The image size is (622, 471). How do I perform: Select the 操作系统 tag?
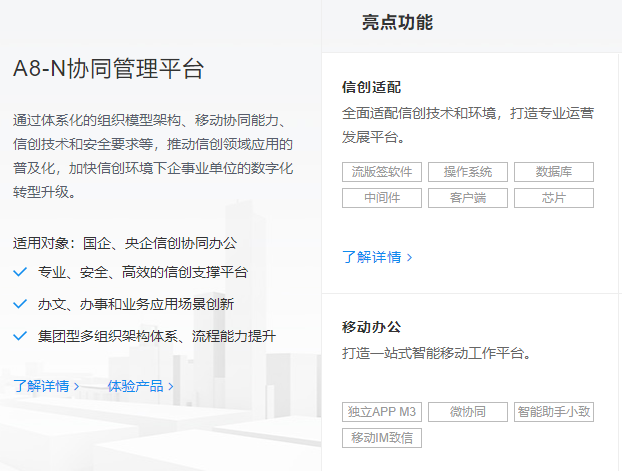tap(467, 172)
